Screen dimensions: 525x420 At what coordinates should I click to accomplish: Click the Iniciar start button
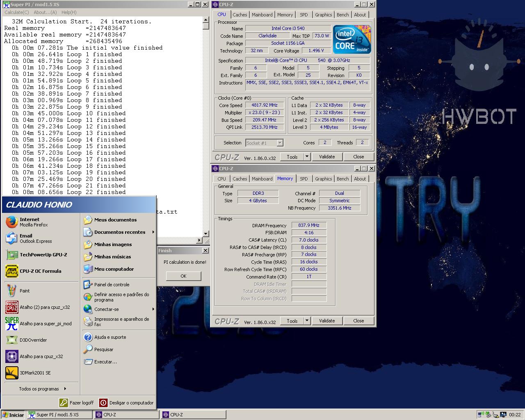point(14,415)
